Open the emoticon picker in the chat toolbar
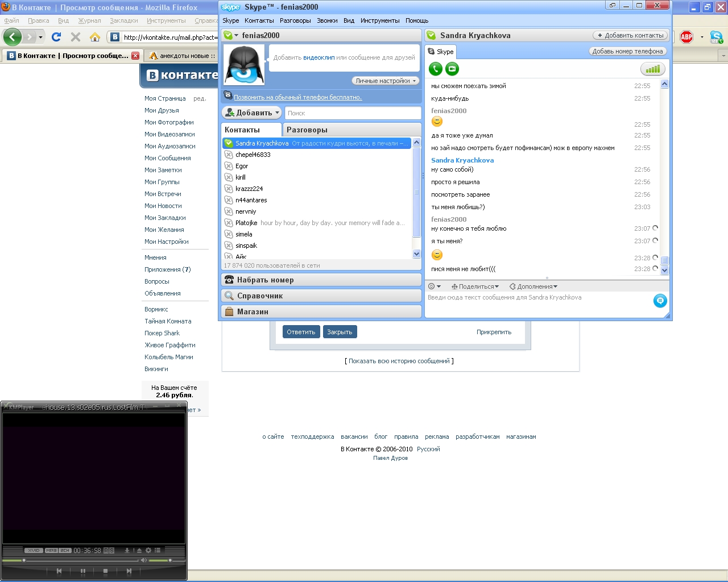 coord(434,286)
